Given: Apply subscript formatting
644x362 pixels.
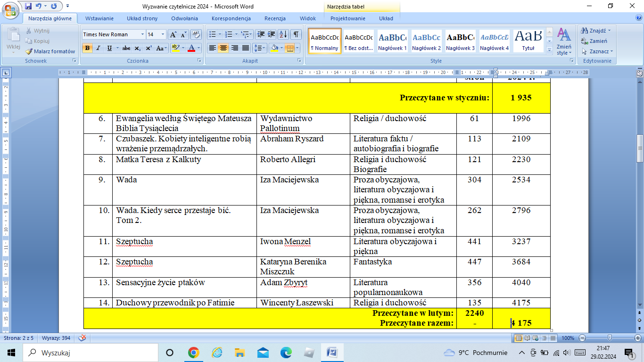Looking at the screenshot, I should click(137, 48).
